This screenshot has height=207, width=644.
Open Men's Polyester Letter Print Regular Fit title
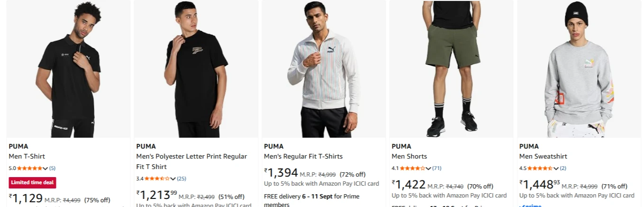point(191,161)
